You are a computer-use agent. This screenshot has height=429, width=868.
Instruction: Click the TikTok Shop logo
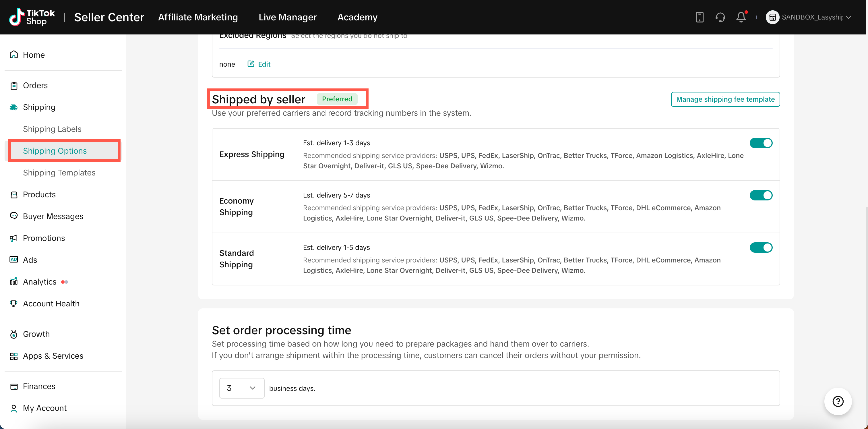click(x=32, y=17)
